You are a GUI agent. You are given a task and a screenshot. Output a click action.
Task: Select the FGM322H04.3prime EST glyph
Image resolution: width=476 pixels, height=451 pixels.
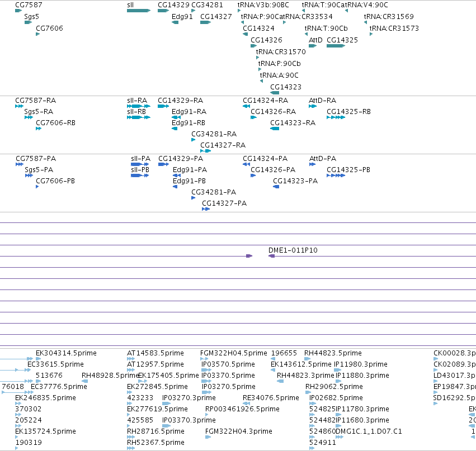coord(208,437)
